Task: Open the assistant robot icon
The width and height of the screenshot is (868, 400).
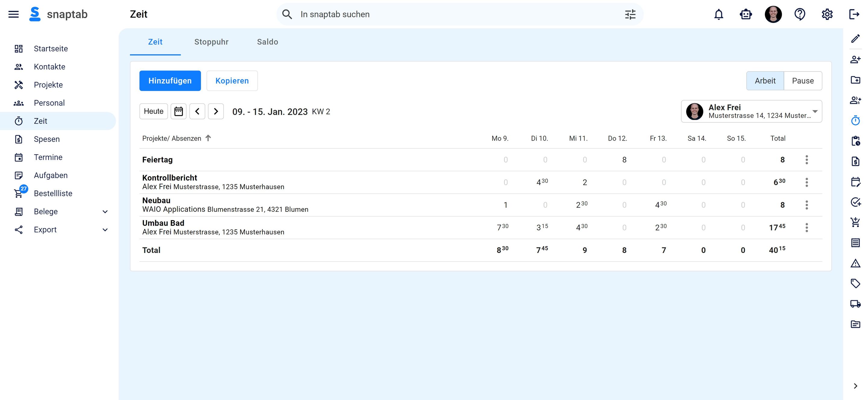Action: pyautogui.click(x=746, y=14)
